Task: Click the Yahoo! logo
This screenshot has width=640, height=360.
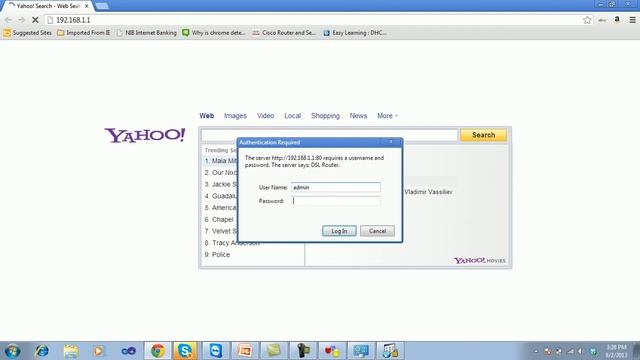Action: tap(145, 135)
